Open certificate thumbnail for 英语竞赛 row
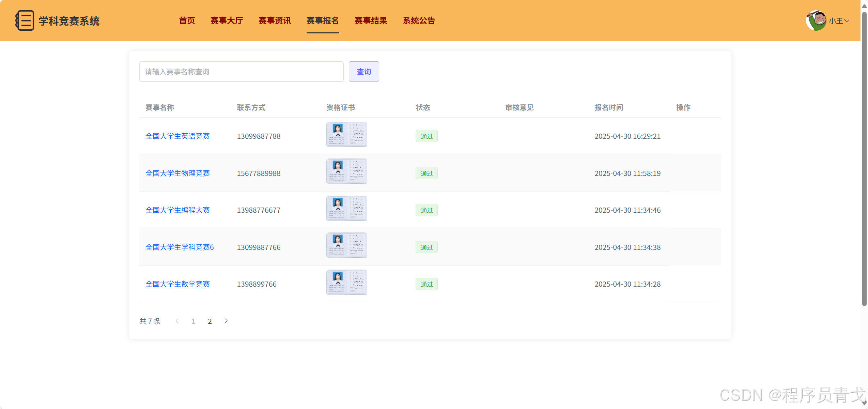Screen dimensions: 868x409 (x=346, y=135)
